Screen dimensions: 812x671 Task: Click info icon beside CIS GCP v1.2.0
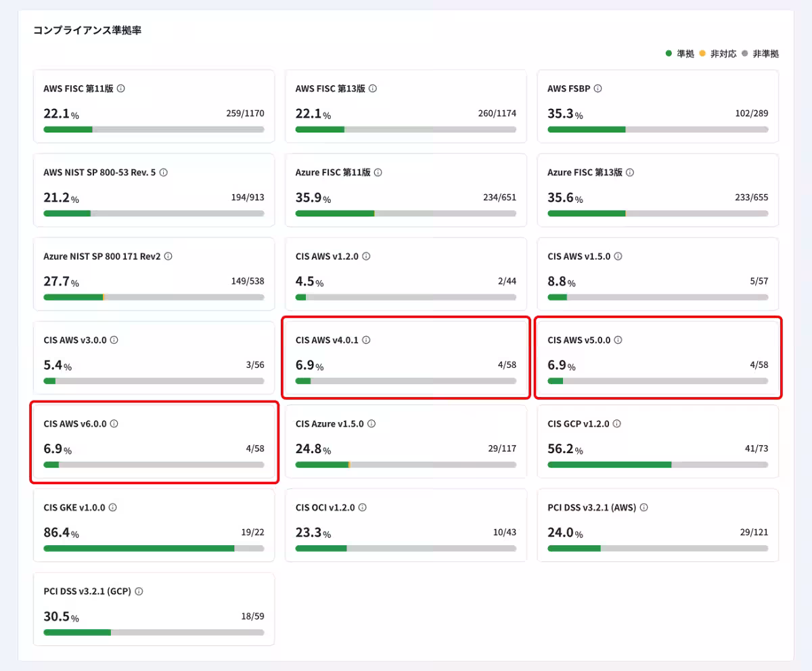pos(616,424)
